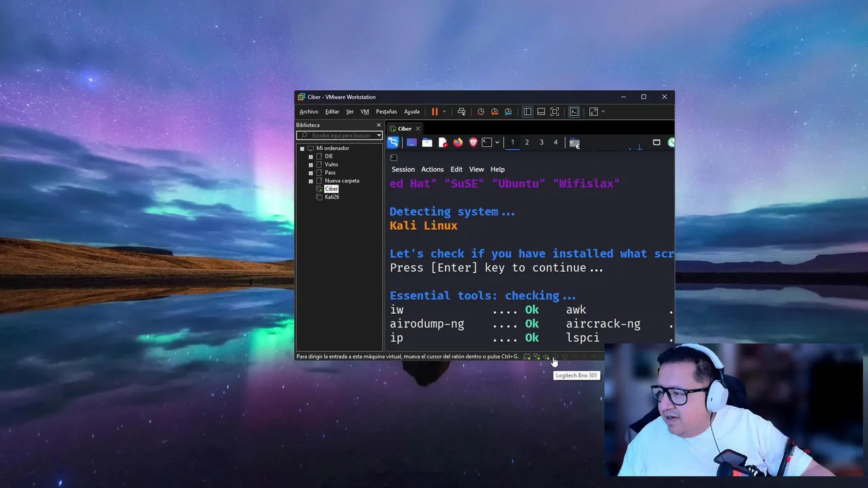Toggle the console view button
The height and width of the screenshot is (488, 868).
tap(574, 112)
